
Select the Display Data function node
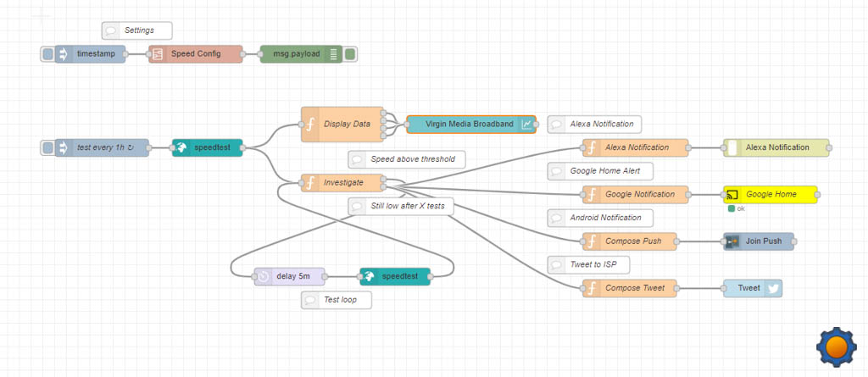tap(342, 124)
